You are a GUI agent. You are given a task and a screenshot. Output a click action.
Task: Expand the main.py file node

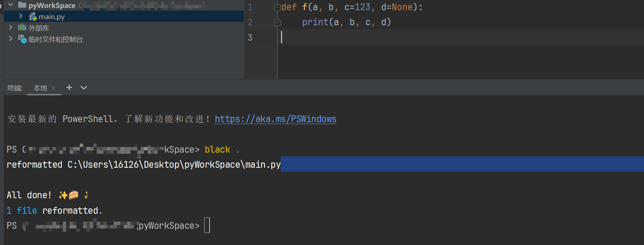pyautogui.click(x=21, y=16)
